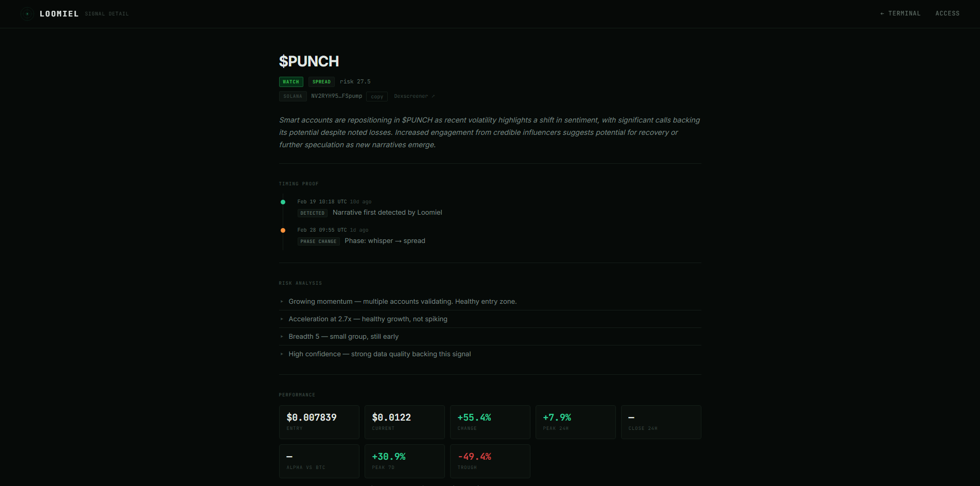Expand the Acceleration at 2.7x risk row
The image size is (980, 486).
tap(368, 319)
